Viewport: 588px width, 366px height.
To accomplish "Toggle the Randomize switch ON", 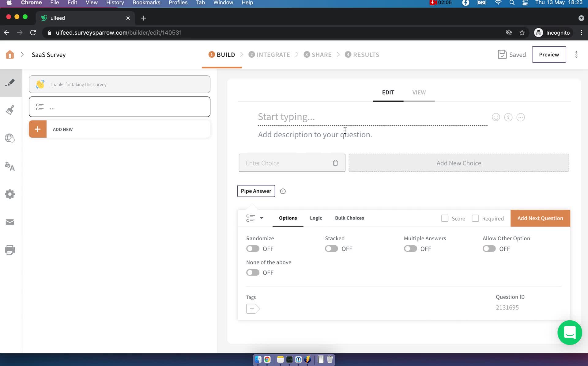I will tap(252, 248).
